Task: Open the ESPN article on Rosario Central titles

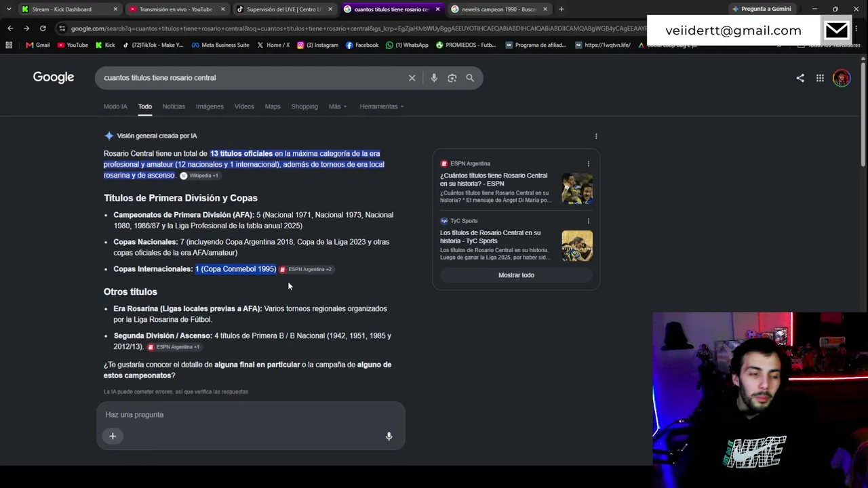Action: pyautogui.click(x=494, y=180)
